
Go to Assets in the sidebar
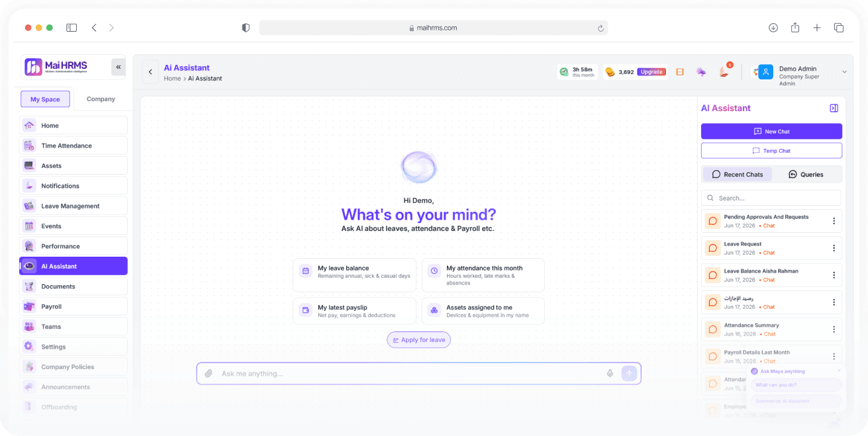click(73, 165)
